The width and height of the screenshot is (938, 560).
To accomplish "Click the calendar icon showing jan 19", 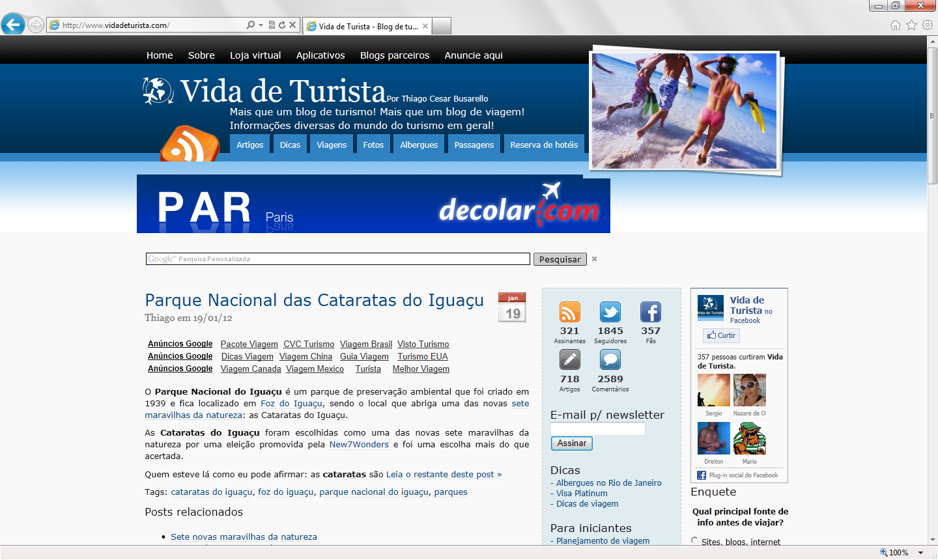I will point(512,307).
